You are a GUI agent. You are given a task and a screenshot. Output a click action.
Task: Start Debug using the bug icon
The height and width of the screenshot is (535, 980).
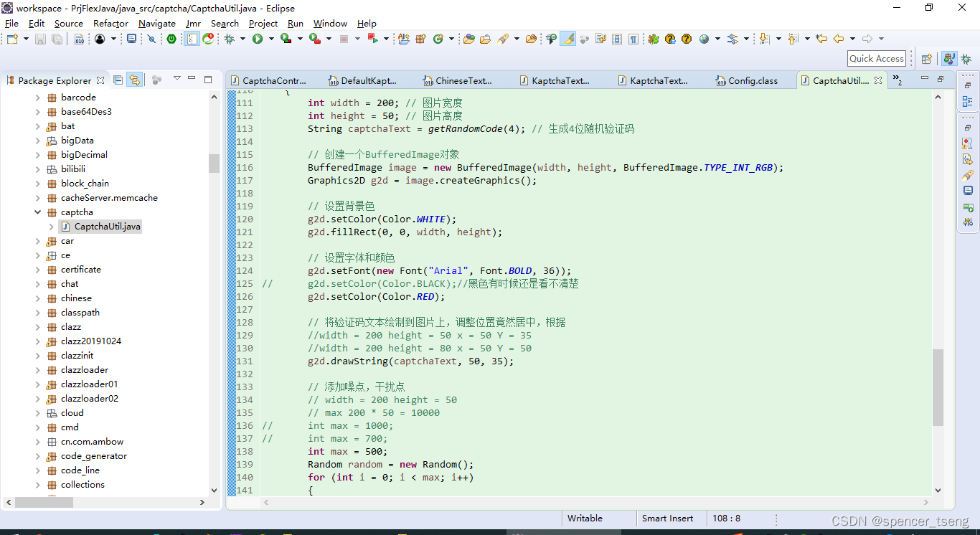[x=229, y=39]
